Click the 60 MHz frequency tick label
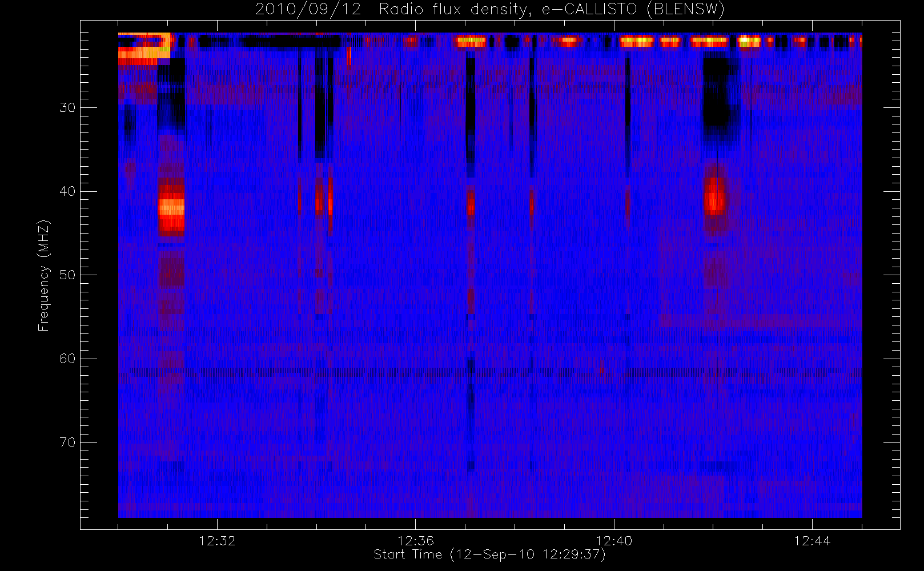This screenshot has width=924, height=571. (x=67, y=359)
